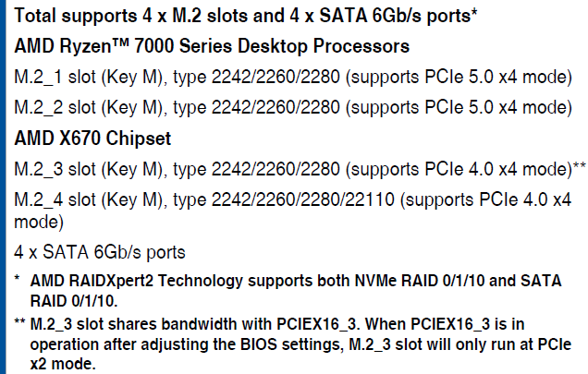The width and height of the screenshot is (588, 374).
Task: Click the M.2_2 slot specification line
Action: point(293,108)
